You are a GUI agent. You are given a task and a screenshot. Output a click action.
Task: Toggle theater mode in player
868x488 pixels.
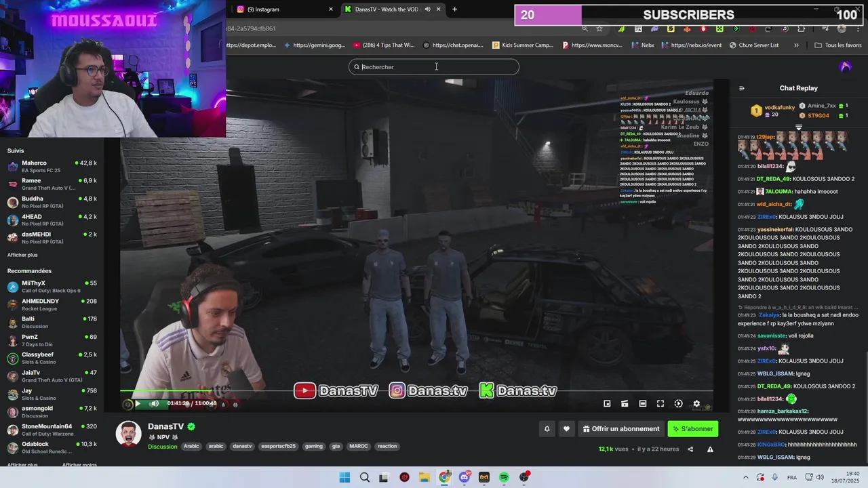point(643,403)
